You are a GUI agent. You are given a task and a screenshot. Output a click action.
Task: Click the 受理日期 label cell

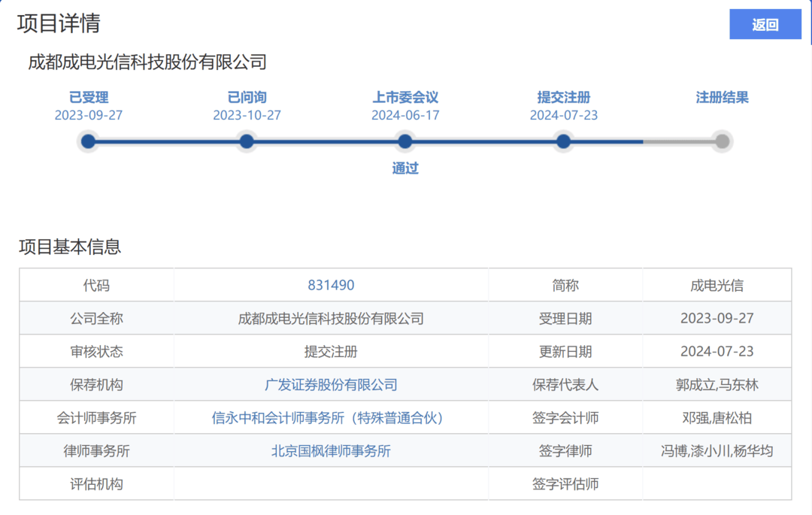(x=565, y=318)
